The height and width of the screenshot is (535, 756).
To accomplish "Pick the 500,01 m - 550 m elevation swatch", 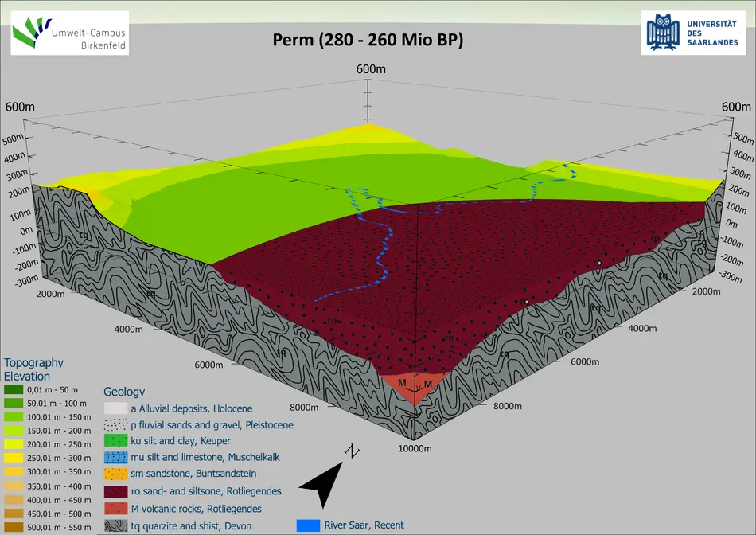I will click(x=14, y=529).
